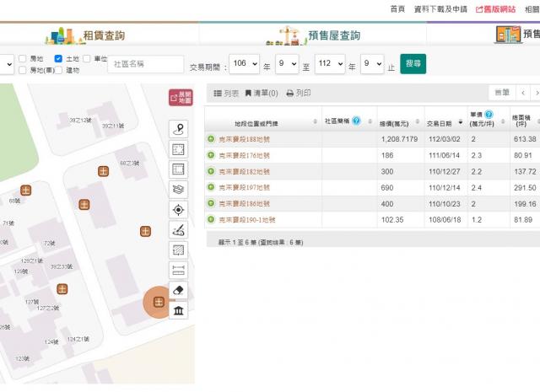Expand the 克來寶段188地號 row with green plus
The width and height of the screenshot is (540, 392).
211,139
